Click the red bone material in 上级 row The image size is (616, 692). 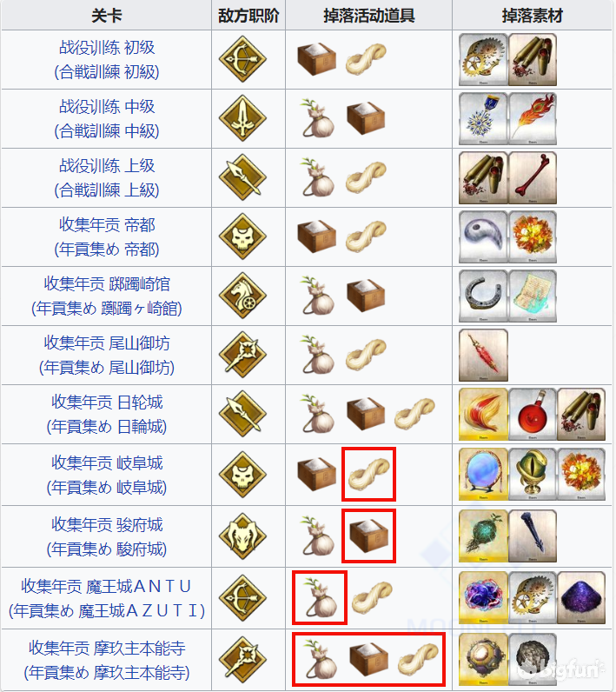click(533, 177)
